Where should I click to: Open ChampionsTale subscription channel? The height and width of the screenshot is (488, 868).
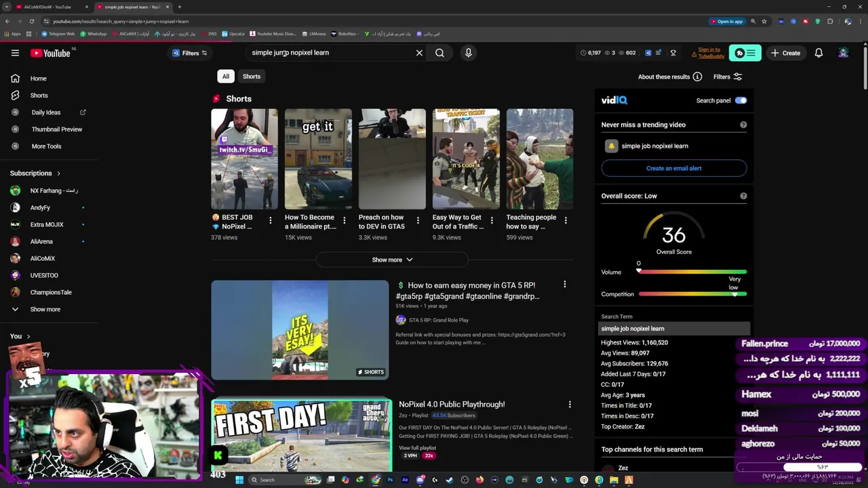tap(51, 292)
